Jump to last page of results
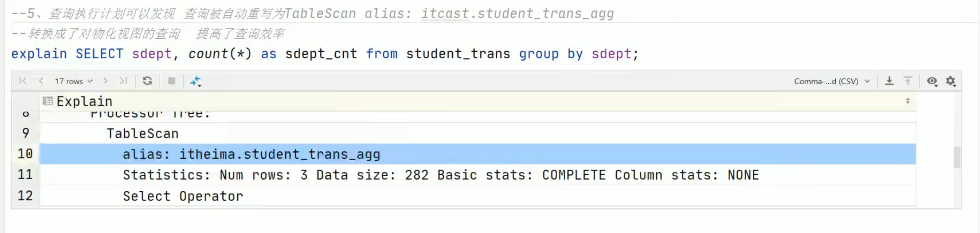This screenshot has width=980, height=233. coord(123,81)
